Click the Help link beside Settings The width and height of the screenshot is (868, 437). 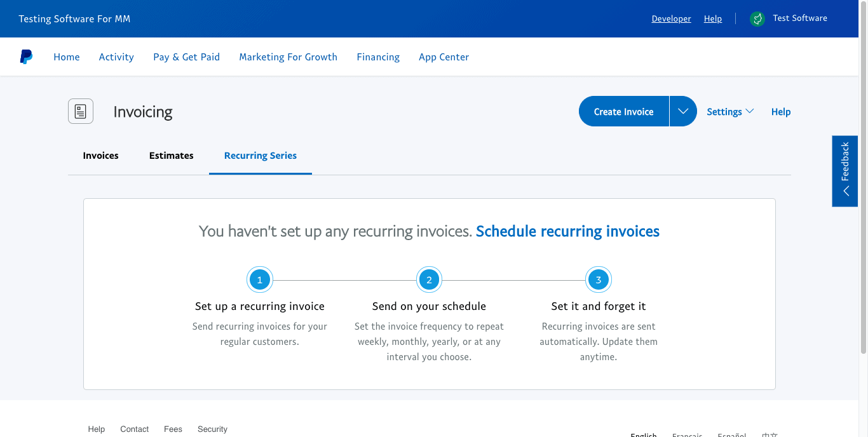coord(781,112)
